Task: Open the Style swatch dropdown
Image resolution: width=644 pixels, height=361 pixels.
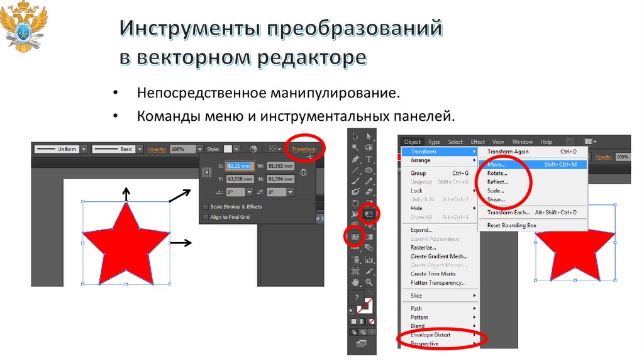Action: tap(236, 149)
